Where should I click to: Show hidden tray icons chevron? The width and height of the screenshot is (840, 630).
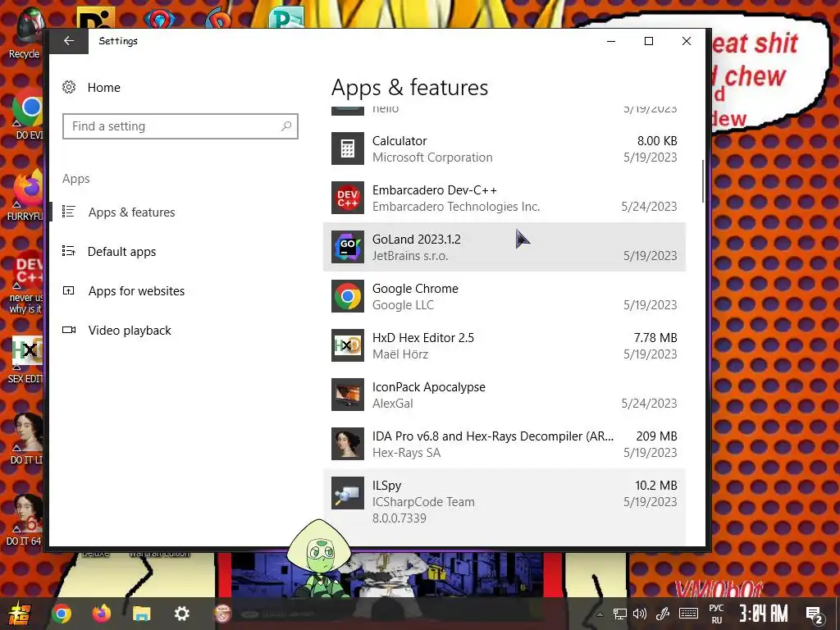tap(600, 614)
